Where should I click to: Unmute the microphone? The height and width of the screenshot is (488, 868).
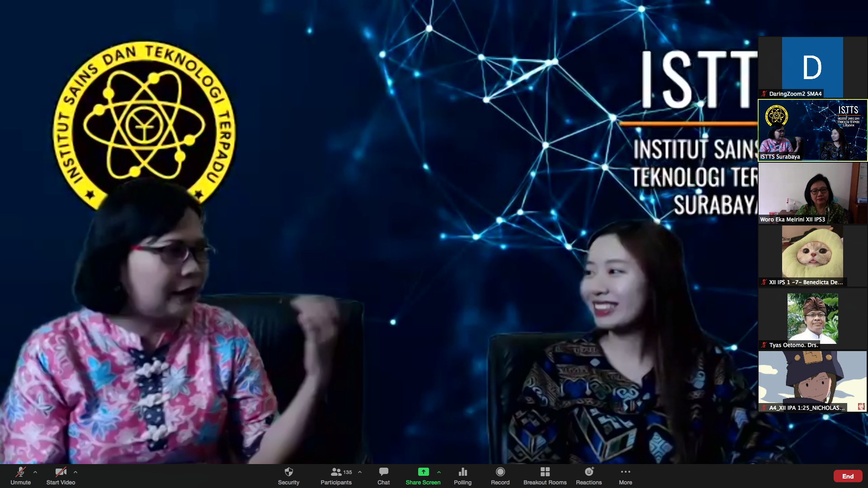coord(20,476)
